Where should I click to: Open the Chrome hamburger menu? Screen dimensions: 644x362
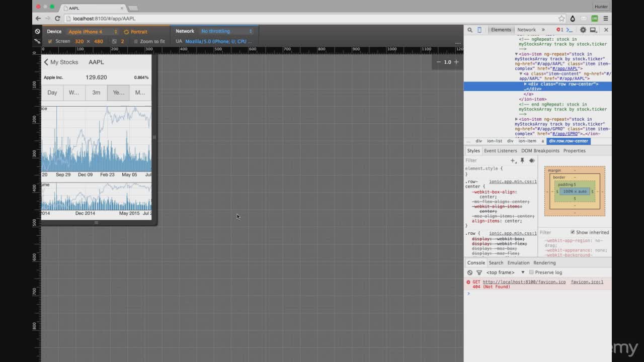pos(606,19)
